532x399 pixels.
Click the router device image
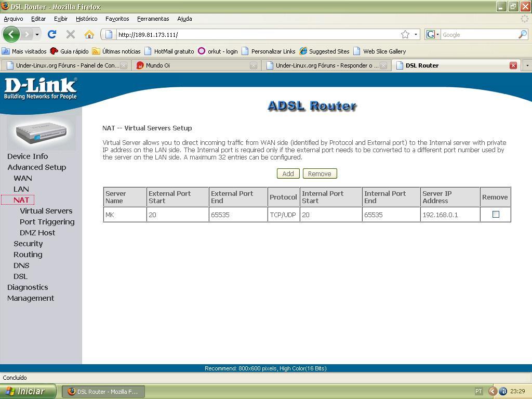click(x=41, y=132)
